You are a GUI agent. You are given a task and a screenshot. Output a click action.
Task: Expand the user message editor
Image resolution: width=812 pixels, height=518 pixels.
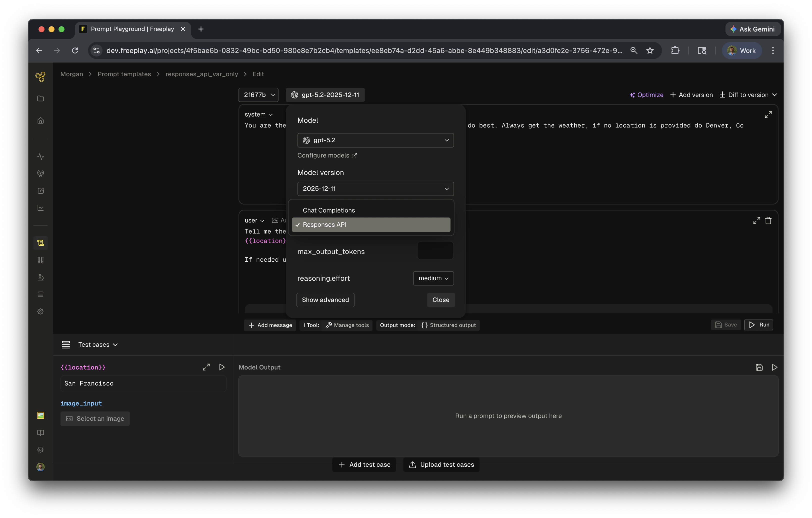[757, 220]
